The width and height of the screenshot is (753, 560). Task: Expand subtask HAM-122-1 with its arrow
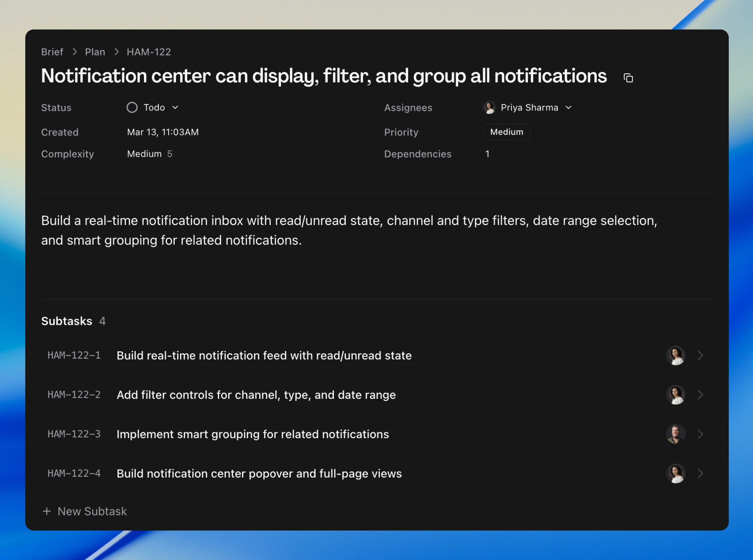tap(700, 355)
